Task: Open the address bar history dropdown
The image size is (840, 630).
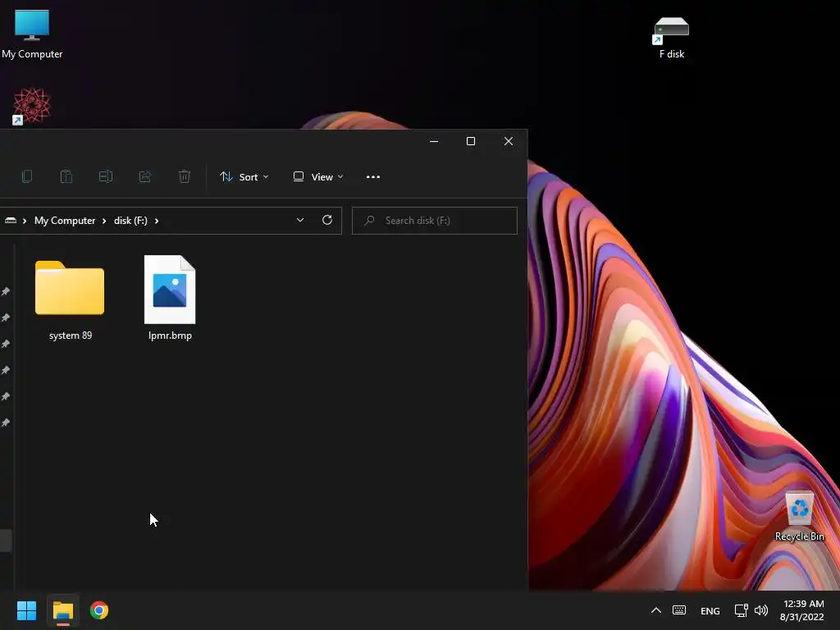Action: tap(300, 220)
